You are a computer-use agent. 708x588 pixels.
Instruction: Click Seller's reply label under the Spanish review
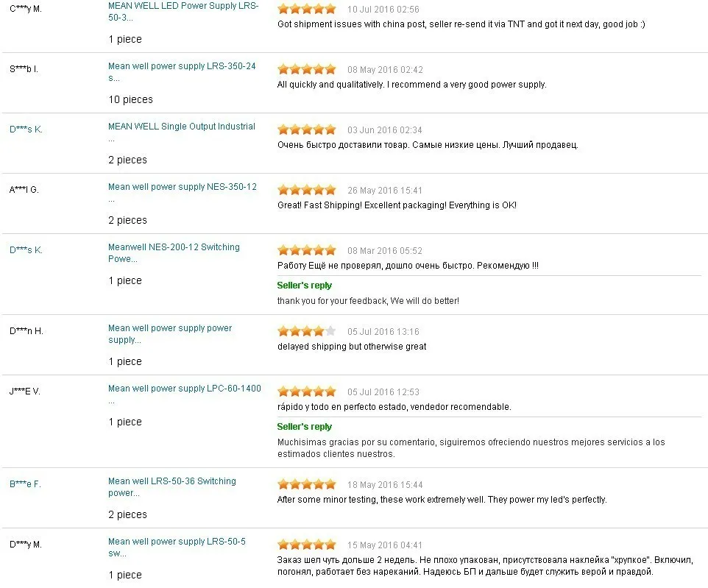pyautogui.click(x=304, y=427)
